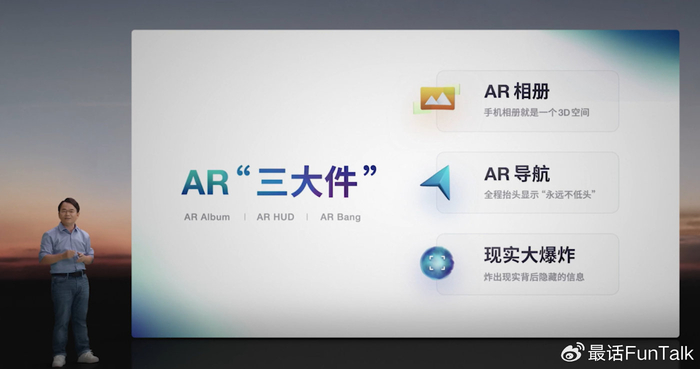
Task: Select the AR 相册 card
Action: (x=527, y=101)
